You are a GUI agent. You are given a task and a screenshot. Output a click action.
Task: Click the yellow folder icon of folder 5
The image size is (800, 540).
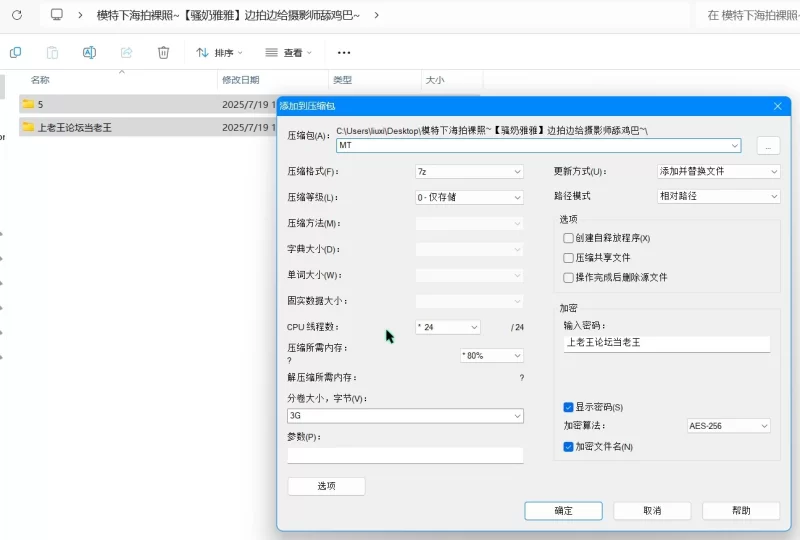29,104
